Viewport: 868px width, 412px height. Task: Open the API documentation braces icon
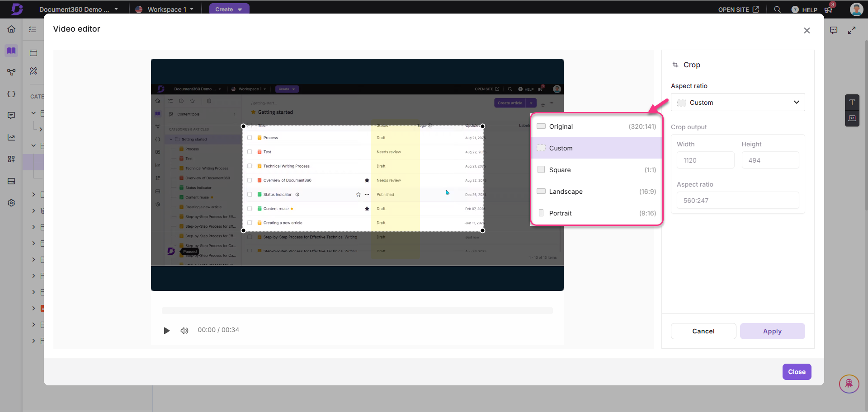tap(11, 94)
